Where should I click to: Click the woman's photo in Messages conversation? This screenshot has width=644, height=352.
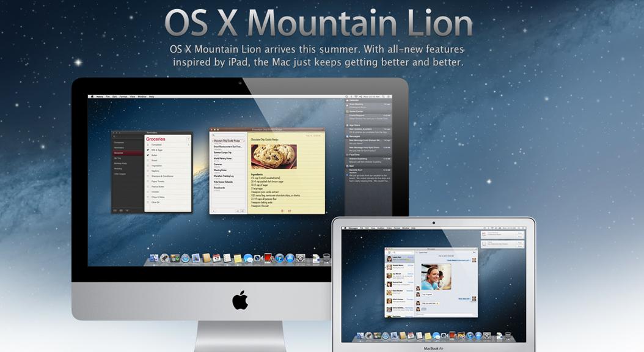pyautogui.click(x=436, y=277)
